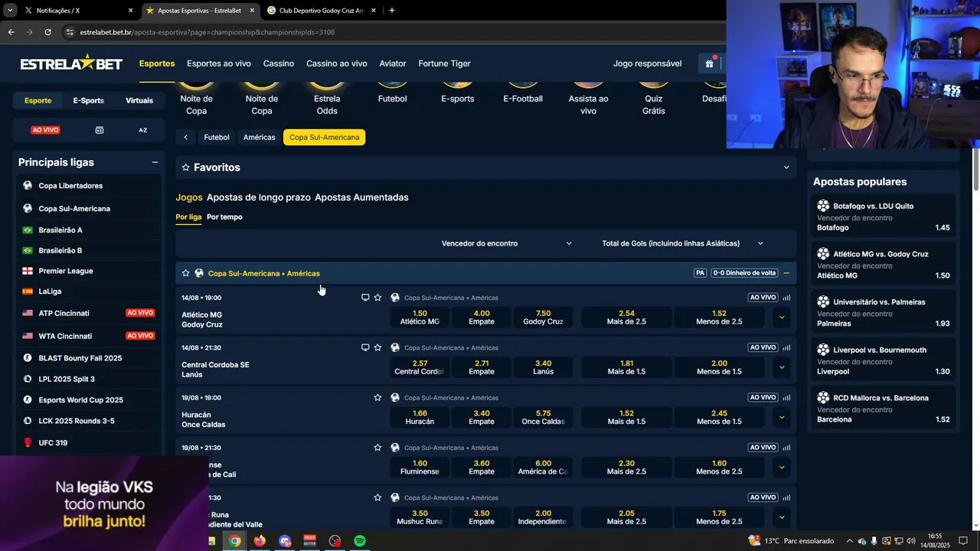Star the Copa Sul-Americana league header
The width and height of the screenshot is (980, 551).
click(x=185, y=273)
